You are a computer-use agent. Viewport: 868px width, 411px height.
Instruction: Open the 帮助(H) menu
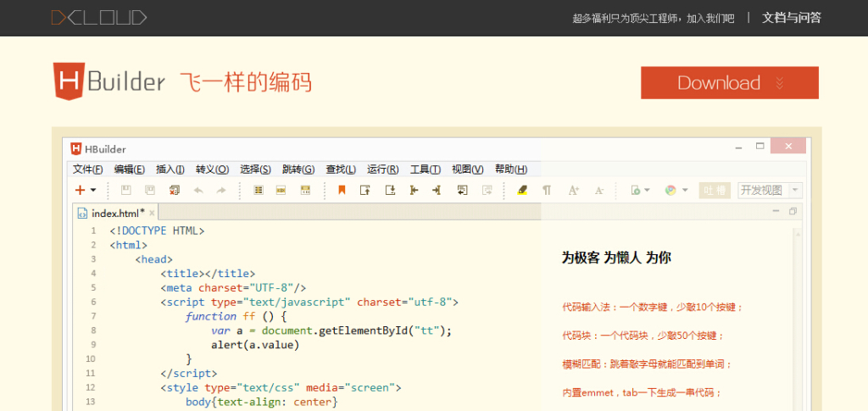pos(511,169)
